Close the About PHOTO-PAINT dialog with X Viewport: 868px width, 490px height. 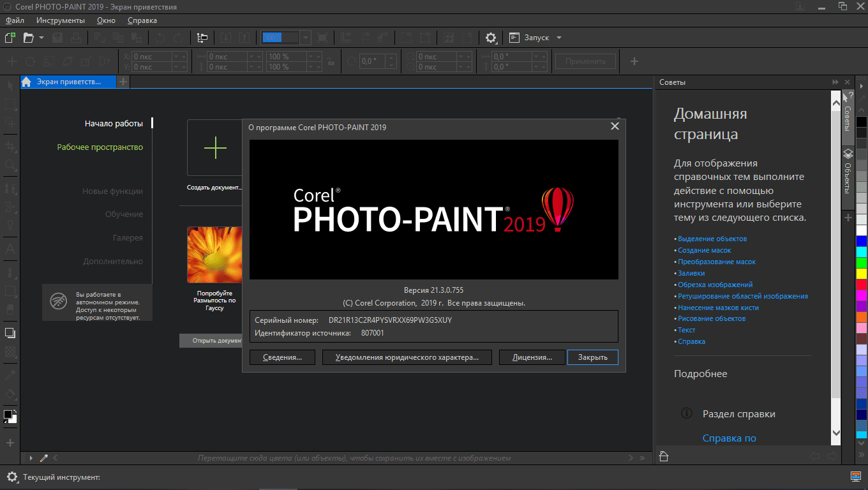click(x=615, y=126)
